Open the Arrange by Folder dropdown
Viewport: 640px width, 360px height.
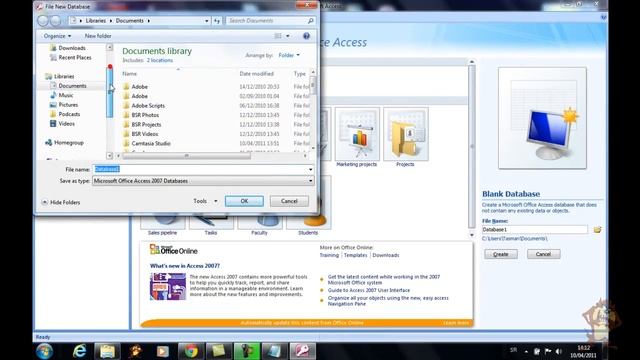tap(289, 55)
